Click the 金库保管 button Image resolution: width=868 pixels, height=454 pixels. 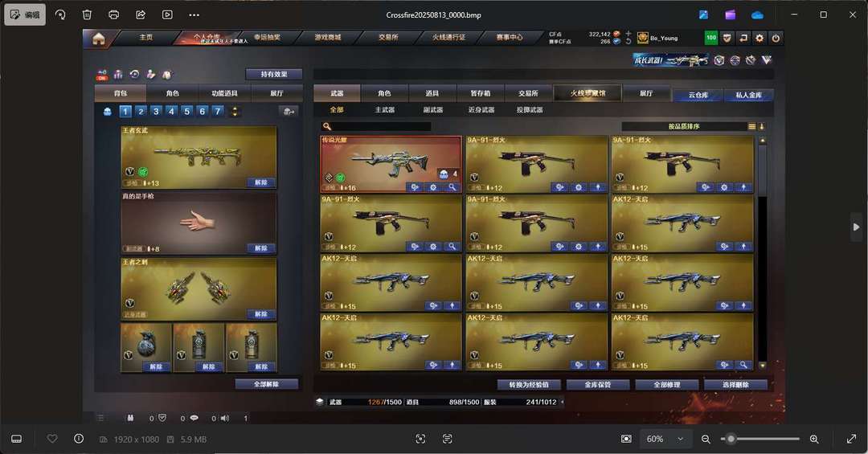pos(598,384)
